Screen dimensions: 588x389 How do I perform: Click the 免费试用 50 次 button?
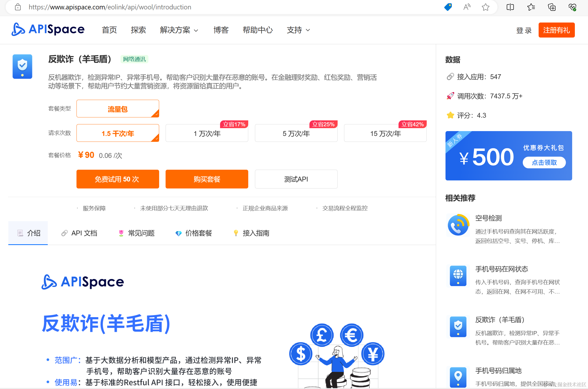pyautogui.click(x=118, y=179)
